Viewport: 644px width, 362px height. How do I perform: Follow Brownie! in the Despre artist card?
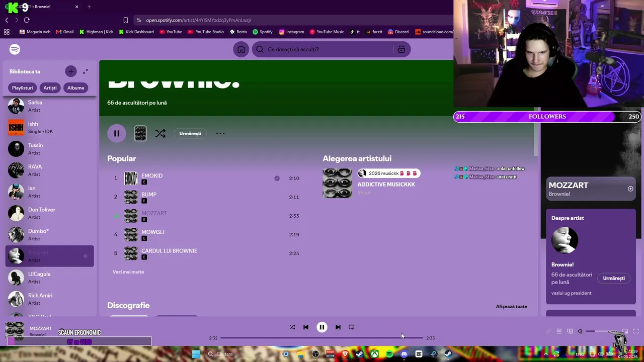coord(614,278)
